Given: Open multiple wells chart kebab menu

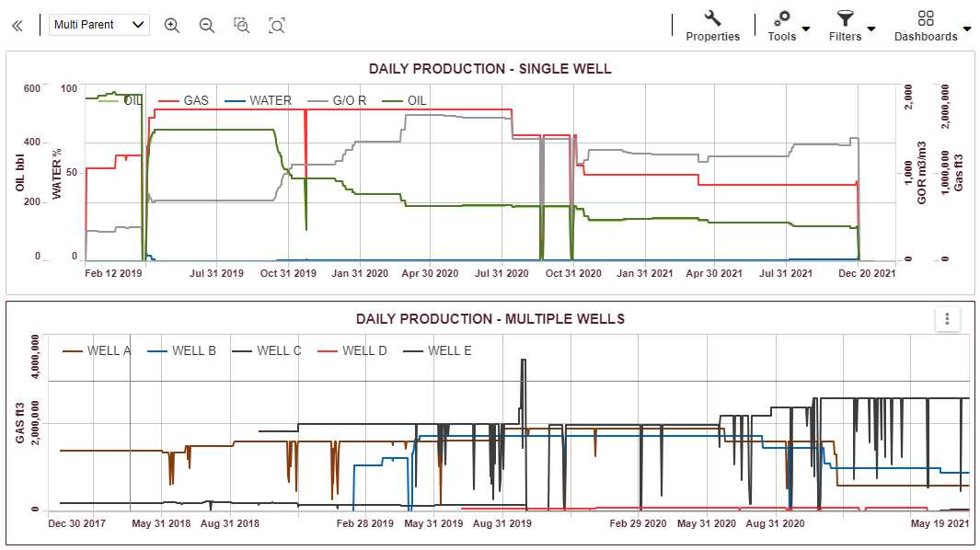Looking at the screenshot, I should [x=948, y=319].
